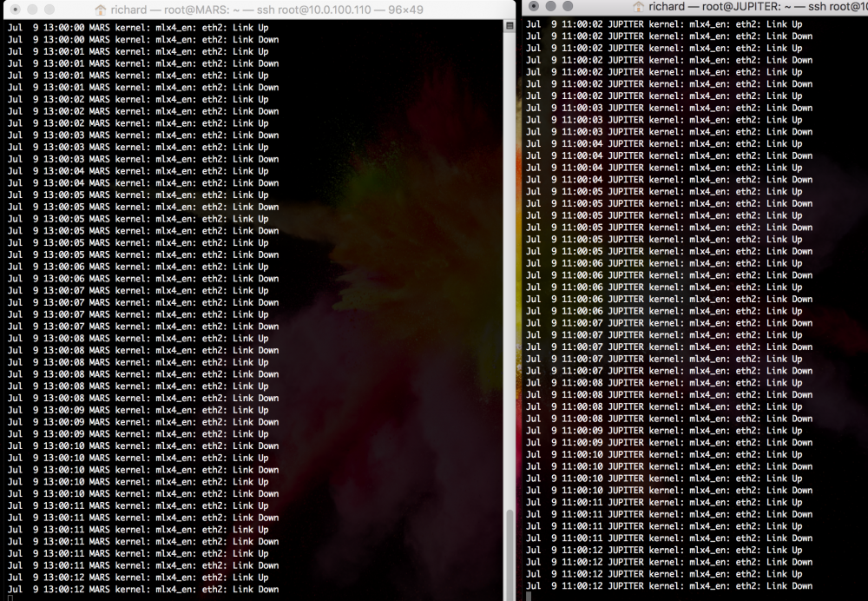868x601 pixels.
Task: Click the 13:00:09 MARS Link Down line
Action: coord(143,421)
